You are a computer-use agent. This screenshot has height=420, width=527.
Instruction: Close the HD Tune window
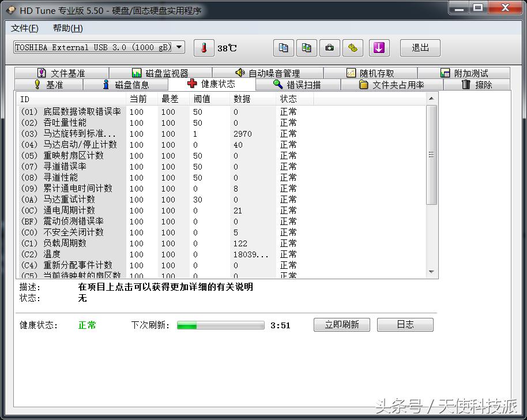point(505,8)
